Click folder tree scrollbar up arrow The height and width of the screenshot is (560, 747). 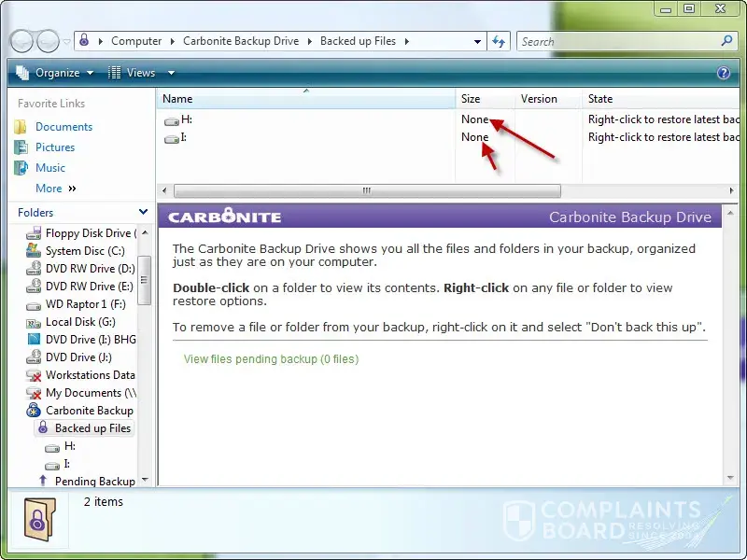(x=145, y=232)
